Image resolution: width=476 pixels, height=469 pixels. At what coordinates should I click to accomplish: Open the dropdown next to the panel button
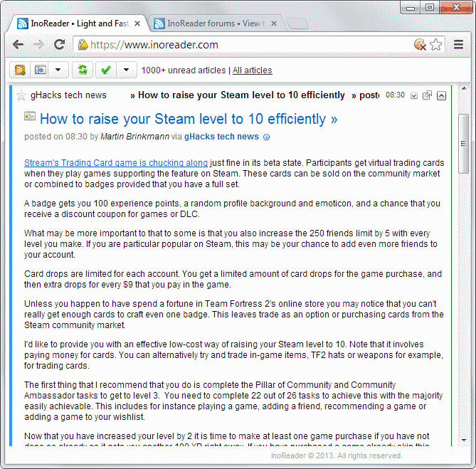(x=58, y=70)
